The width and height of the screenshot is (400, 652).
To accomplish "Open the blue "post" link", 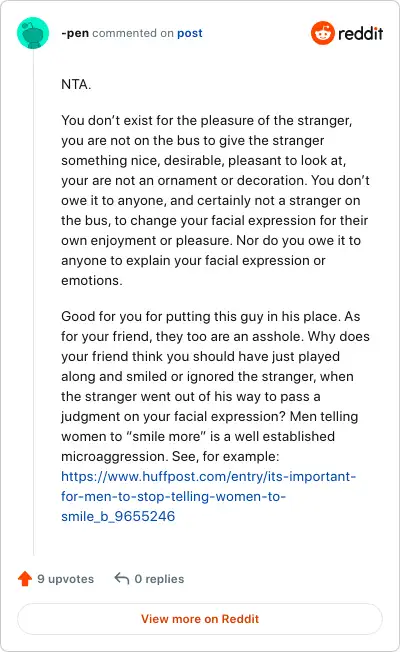I will [x=190, y=33].
